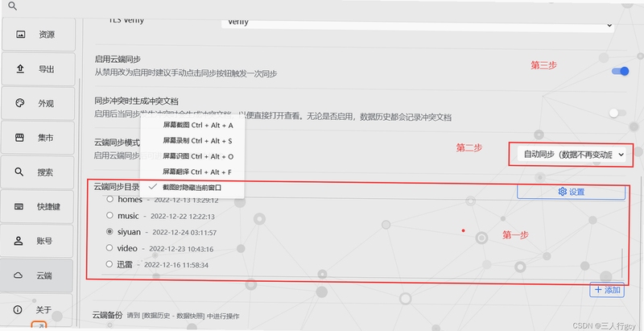Choose 屏幕翻译 Ctrl + Alt + F
This screenshot has height=331, width=644.
pos(192,172)
